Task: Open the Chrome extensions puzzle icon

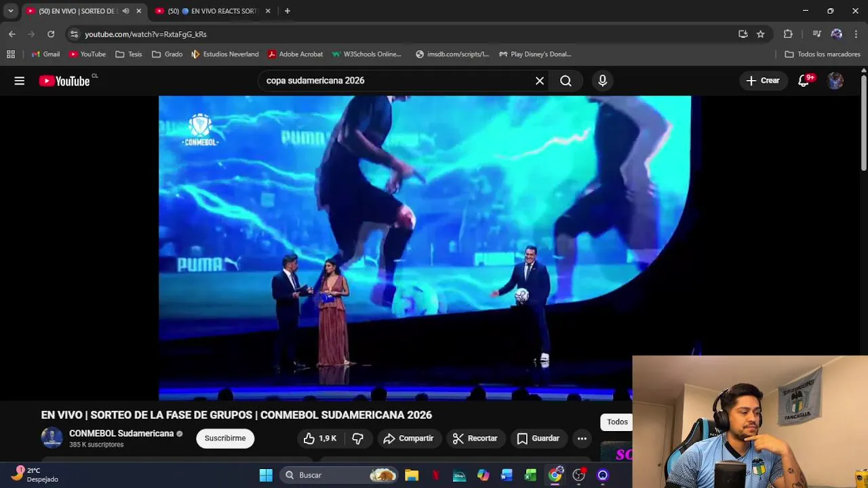Action: click(788, 34)
